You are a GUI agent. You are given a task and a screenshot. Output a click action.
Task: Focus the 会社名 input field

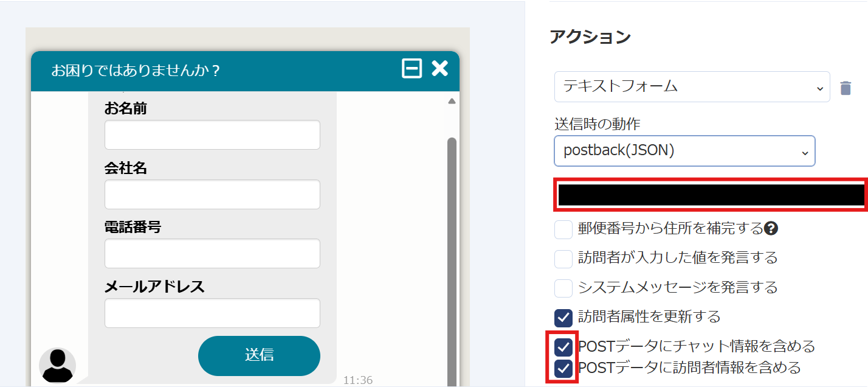click(212, 194)
